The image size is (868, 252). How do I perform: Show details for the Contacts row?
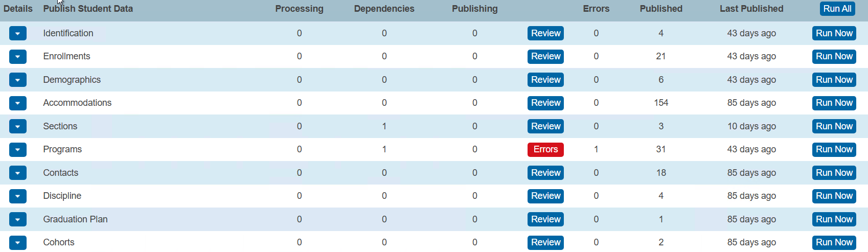(x=17, y=173)
